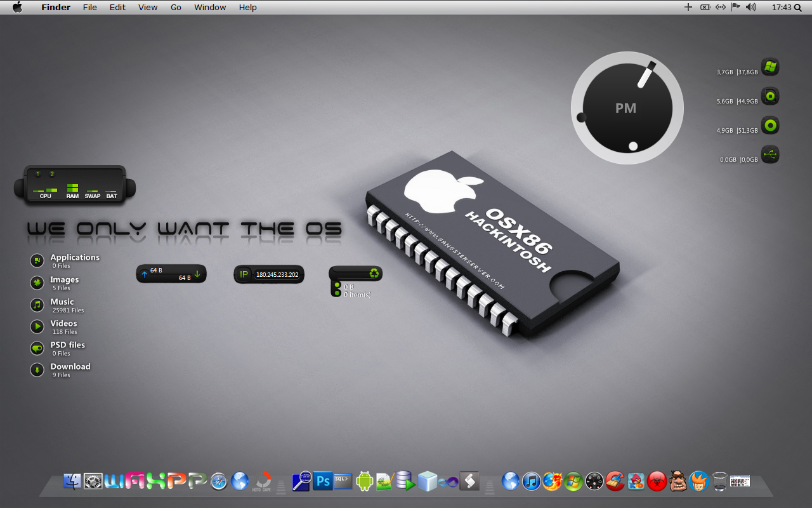
Task: Click the plus icon in menu bar
Action: (x=688, y=7)
